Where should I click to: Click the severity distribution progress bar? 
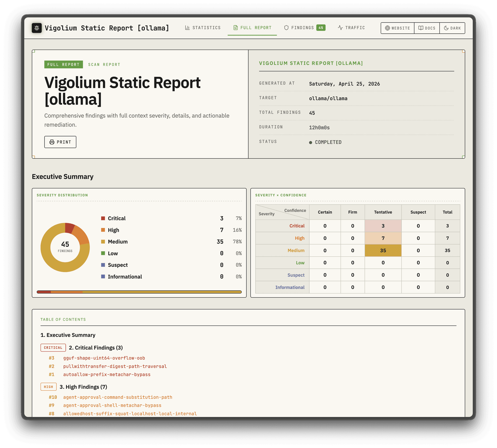click(139, 292)
